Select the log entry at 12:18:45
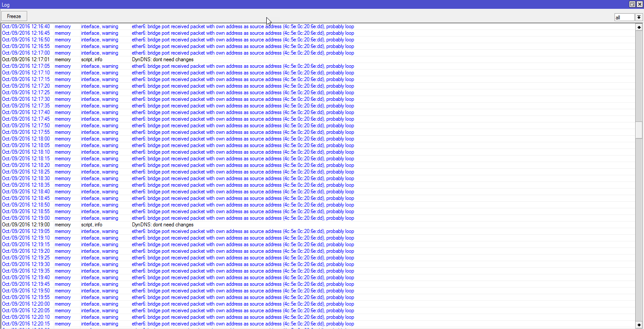Viewport: 644px width, 329px height. click(318, 198)
